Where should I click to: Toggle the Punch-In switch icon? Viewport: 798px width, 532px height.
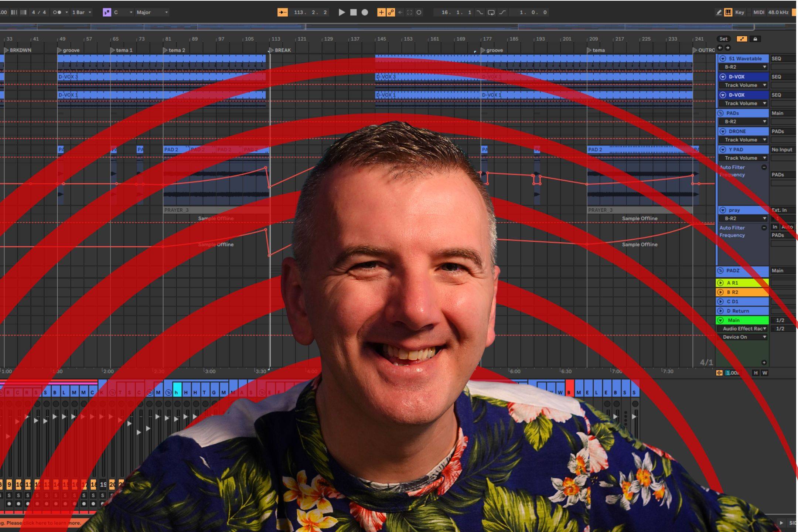[480, 12]
